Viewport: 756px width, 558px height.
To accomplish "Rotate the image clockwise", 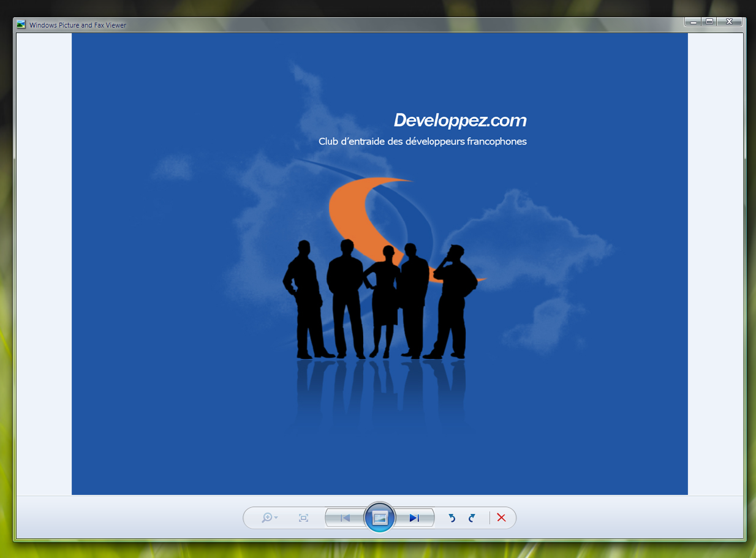I will click(x=472, y=518).
